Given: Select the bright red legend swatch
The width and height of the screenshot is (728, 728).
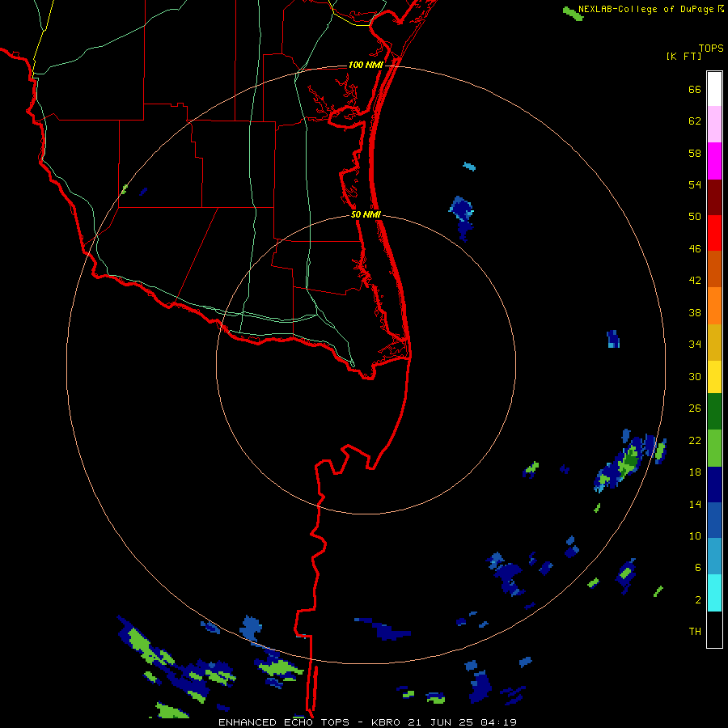Looking at the screenshot, I should coord(714,233).
